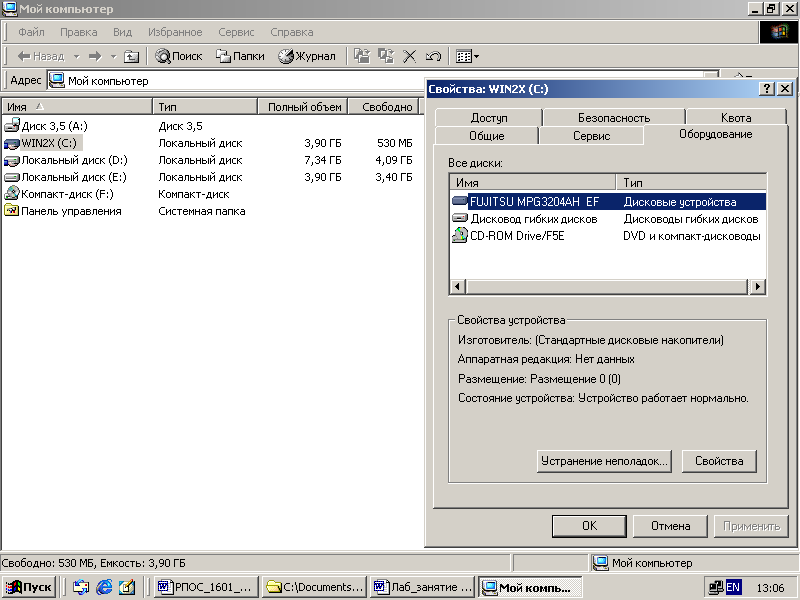Open the Пуск start menu
This screenshot has width=800, height=600.
coord(29,587)
